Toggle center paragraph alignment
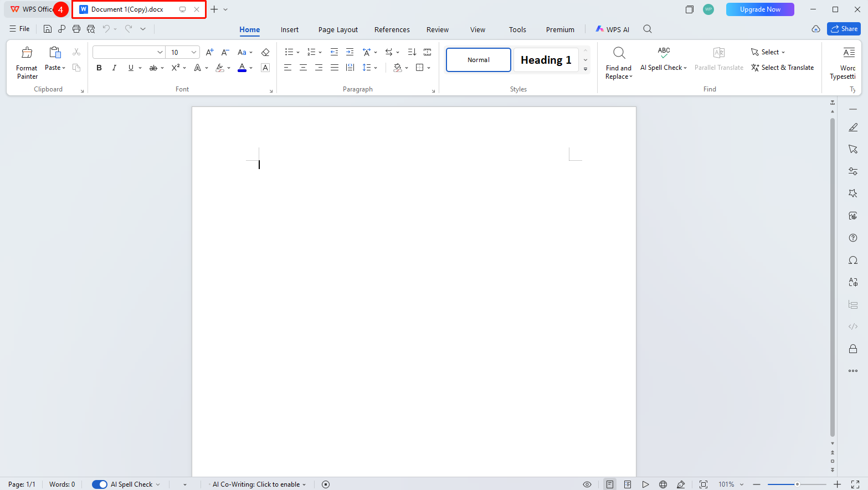The image size is (868, 490). coord(303,68)
